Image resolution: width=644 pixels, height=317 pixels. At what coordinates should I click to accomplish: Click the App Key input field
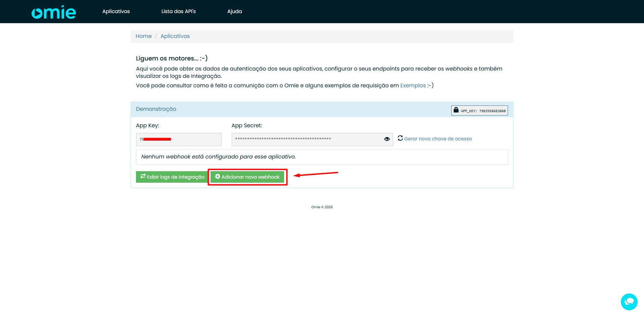pos(179,139)
